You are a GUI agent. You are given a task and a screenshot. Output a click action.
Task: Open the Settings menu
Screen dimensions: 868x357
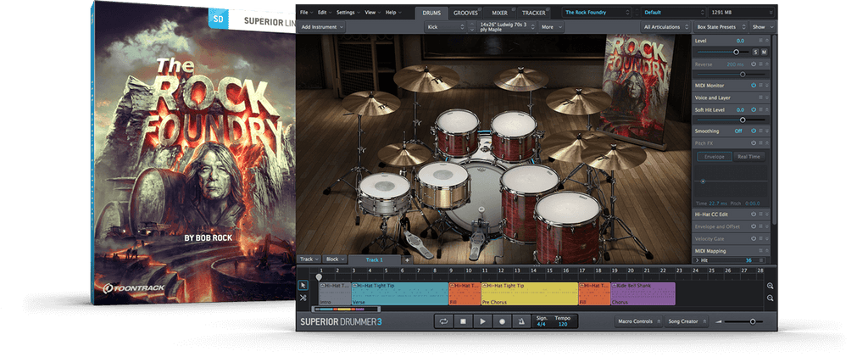(348, 12)
